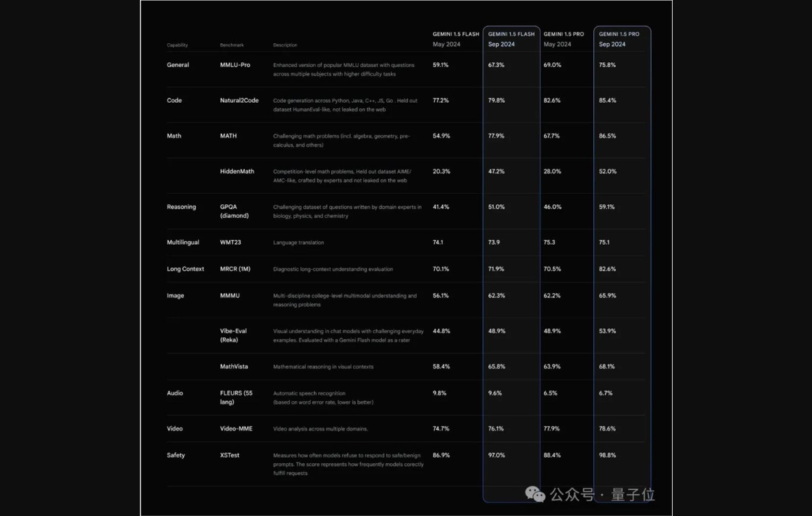Select the Gemini 1.5 Flash Sep 2024 header
812x516 pixels.
pyautogui.click(x=511, y=39)
